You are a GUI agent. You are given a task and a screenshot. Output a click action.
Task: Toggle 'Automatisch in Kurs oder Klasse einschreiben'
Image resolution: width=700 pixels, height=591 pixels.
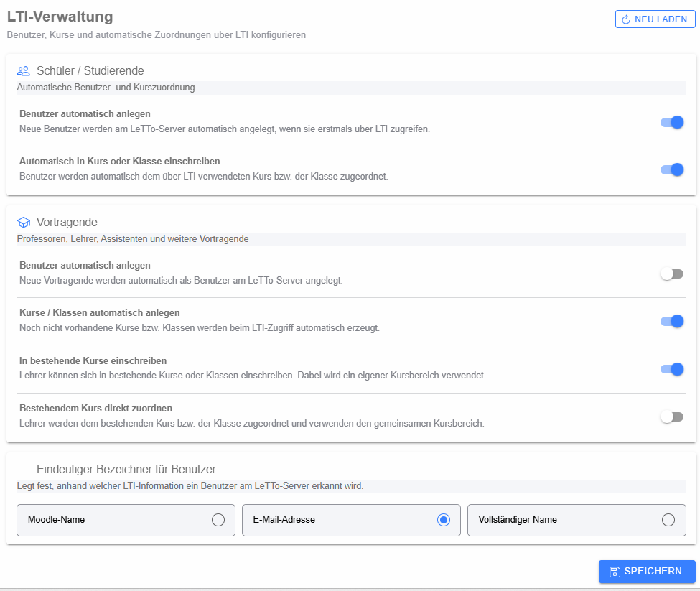tap(672, 169)
